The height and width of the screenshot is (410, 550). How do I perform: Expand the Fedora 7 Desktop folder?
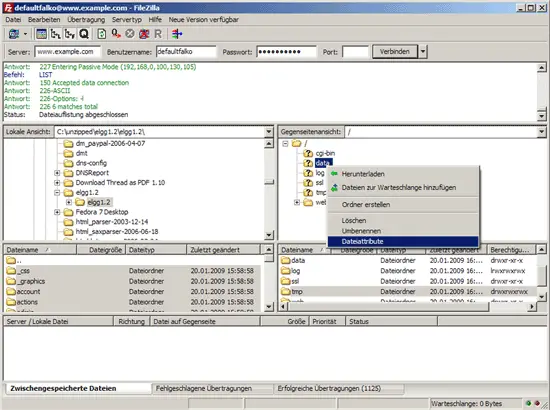point(57,212)
